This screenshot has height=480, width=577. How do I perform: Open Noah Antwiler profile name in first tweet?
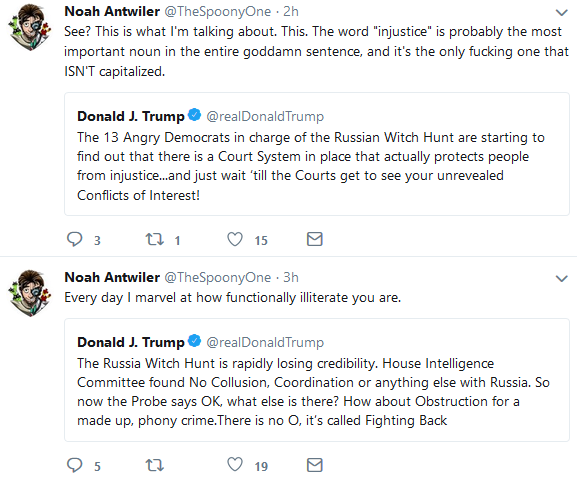(112, 11)
